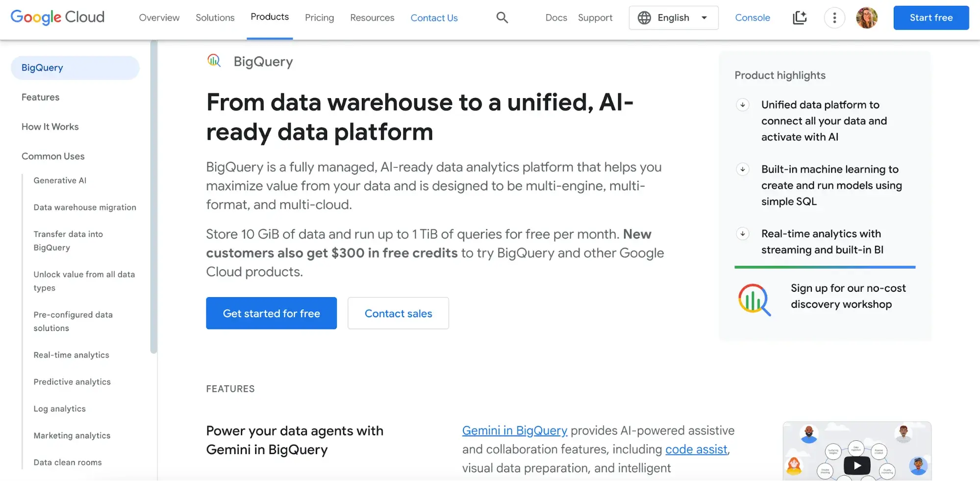Select Generative AI in sidebar

click(x=60, y=180)
